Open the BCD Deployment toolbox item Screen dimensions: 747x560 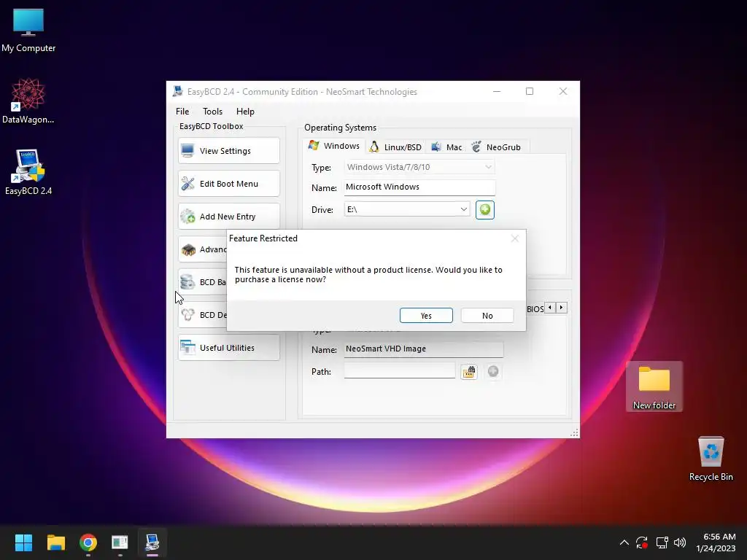203,315
